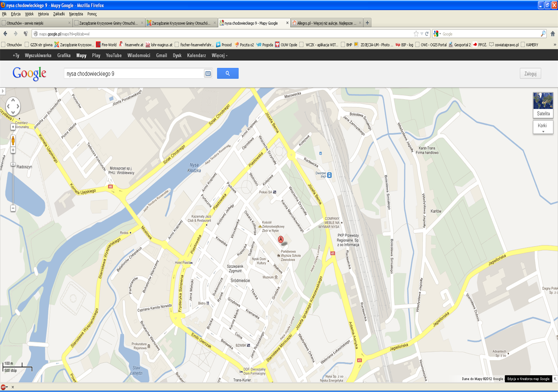Switch to Satelita map view
Viewport: 558px width, 392px height.
pyautogui.click(x=543, y=105)
